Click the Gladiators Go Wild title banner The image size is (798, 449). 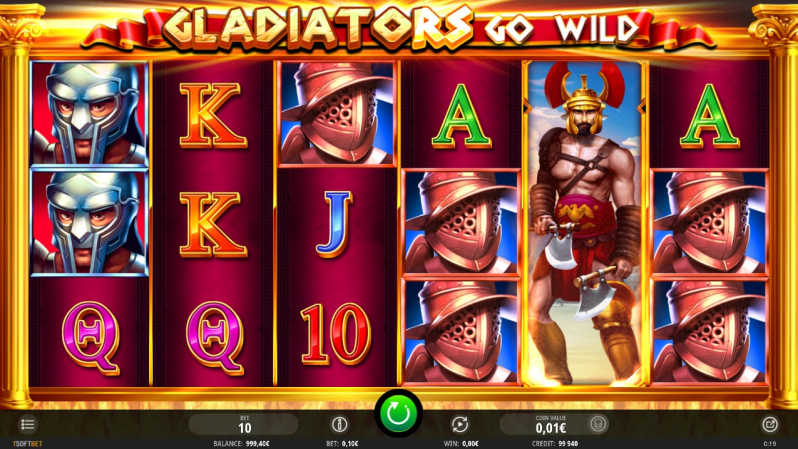pyautogui.click(x=400, y=28)
